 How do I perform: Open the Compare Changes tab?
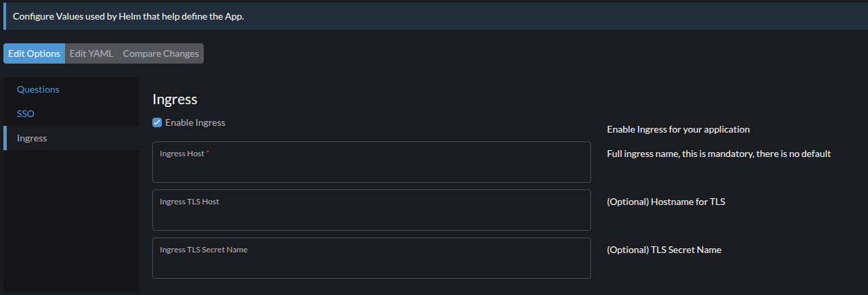161,53
